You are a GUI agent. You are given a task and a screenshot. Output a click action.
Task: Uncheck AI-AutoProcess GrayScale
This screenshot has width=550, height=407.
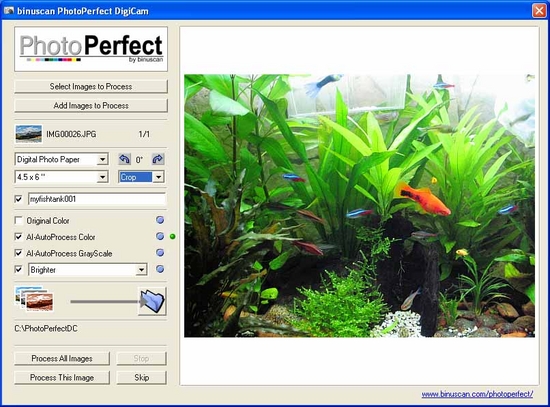coord(19,253)
